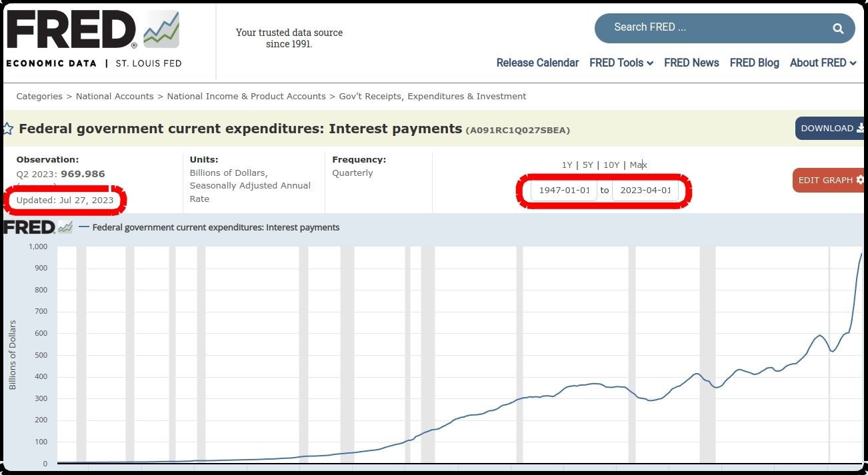868x475 pixels.
Task: Click the blue legend line swatch
Action: pos(84,227)
